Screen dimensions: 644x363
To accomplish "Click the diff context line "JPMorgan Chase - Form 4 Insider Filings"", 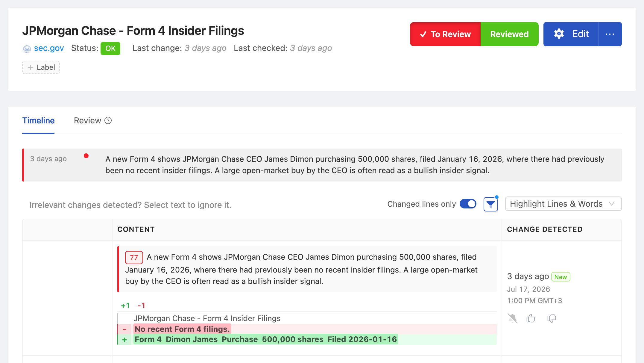I will tap(207, 318).
